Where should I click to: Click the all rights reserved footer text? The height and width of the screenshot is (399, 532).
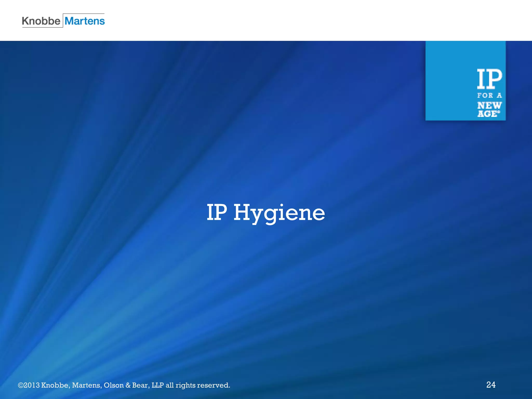tap(198, 385)
